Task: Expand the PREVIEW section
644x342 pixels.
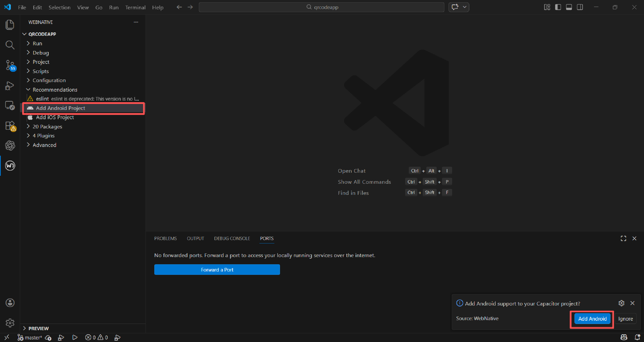Action: [83, 328]
